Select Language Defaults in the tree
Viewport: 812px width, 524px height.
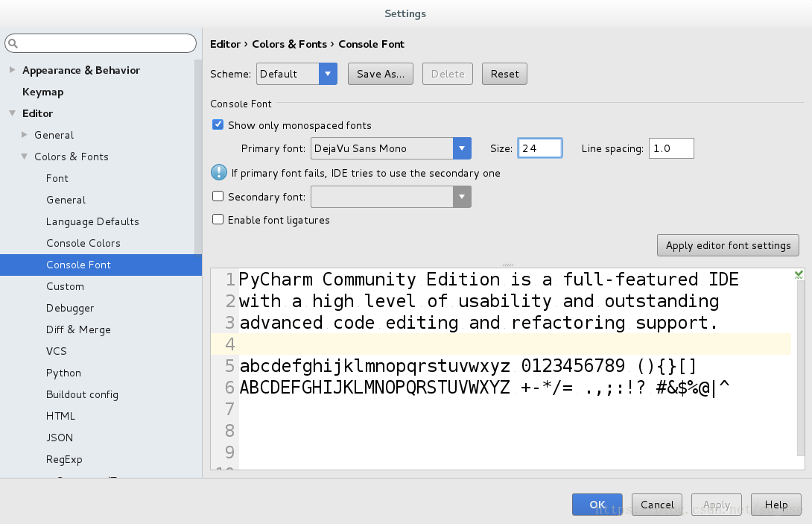tap(92, 222)
